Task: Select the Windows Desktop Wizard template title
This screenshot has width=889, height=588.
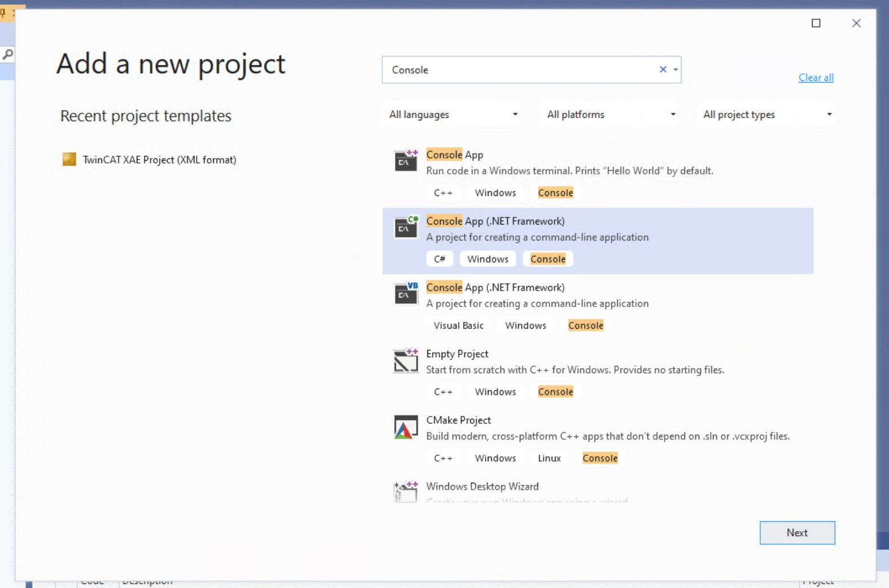Action: (482, 487)
